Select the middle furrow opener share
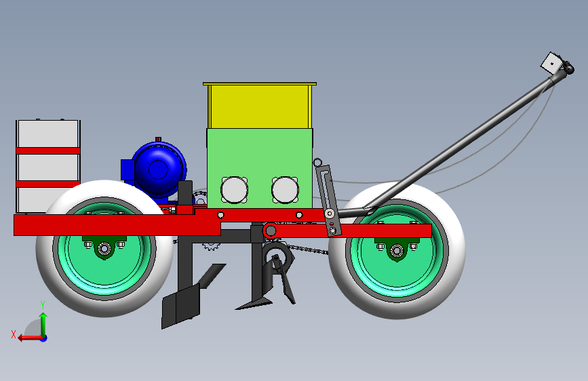Screen dimensions: 588x381 (x=254, y=304)
